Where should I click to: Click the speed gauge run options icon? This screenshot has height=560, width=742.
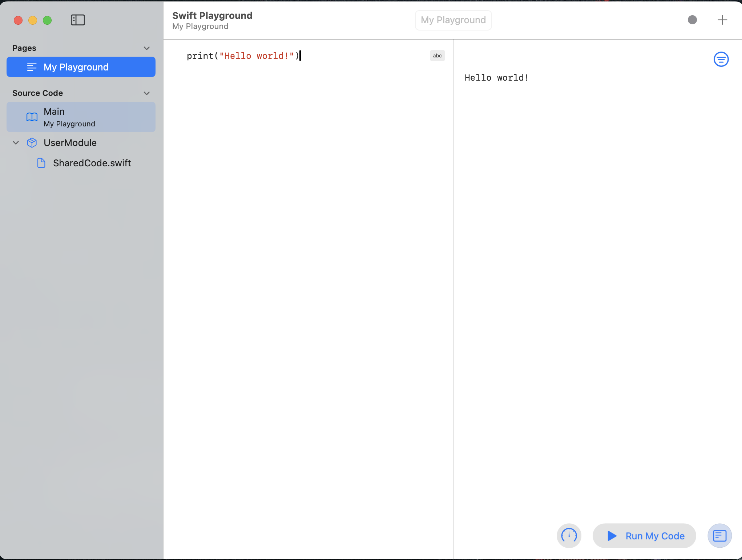pos(569,535)
